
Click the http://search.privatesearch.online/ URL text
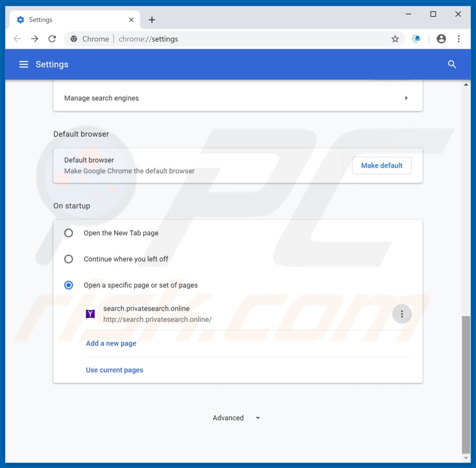coord(157,320)
